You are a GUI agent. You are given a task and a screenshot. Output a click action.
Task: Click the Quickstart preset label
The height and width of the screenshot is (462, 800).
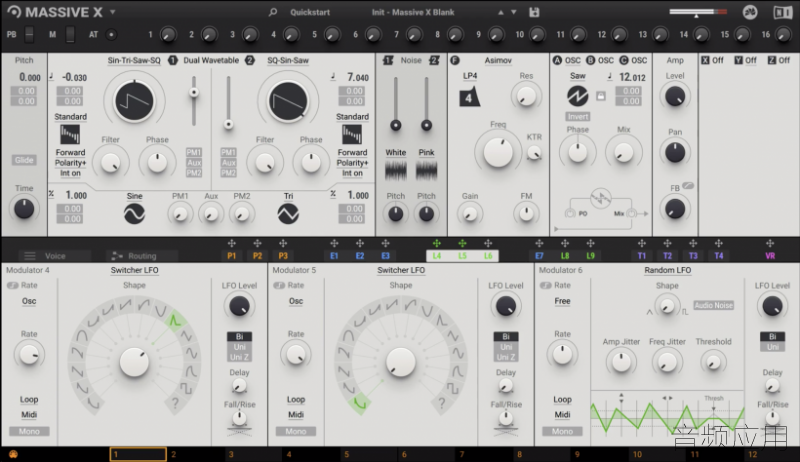(x=310, y=12)
